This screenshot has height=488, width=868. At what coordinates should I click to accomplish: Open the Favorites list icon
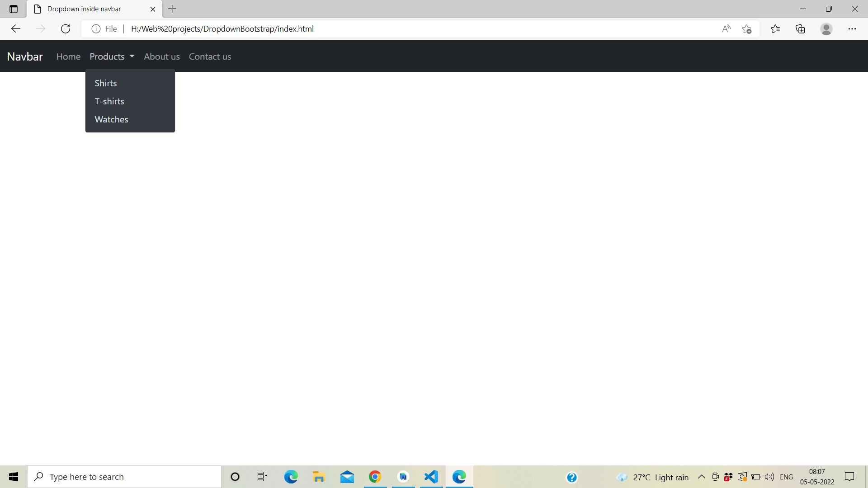[x=776, y=28]
